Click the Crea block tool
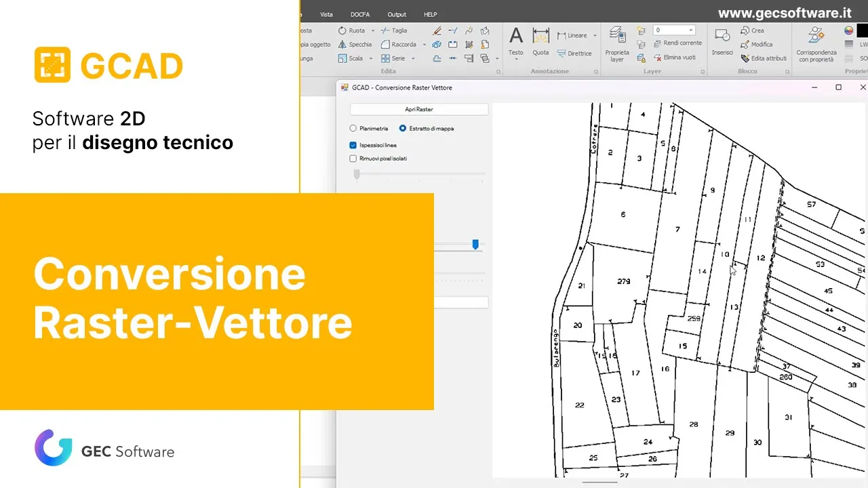This screenshot has width=868, height=488. [x=752, y=30]
